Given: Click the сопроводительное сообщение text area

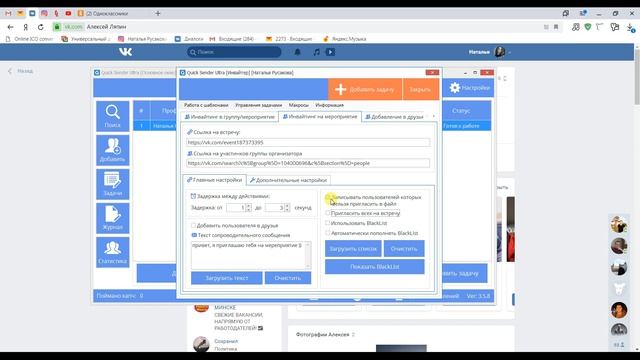Looking at the screenshot, I should tap(248, 255).
